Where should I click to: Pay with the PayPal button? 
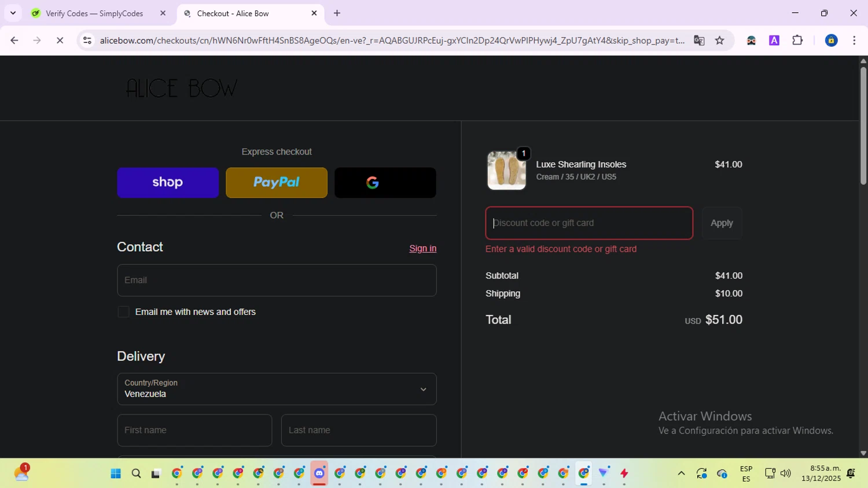[277, 183]
